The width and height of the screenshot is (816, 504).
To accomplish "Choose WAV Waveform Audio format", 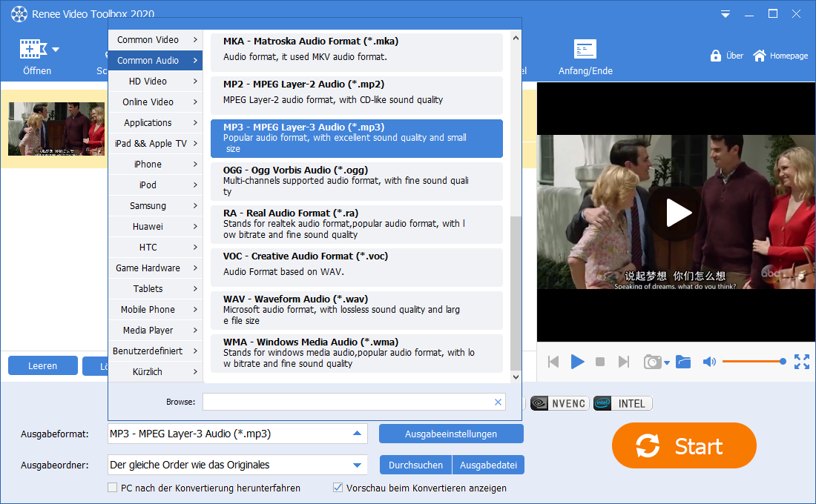I will [x=357, y=311].
